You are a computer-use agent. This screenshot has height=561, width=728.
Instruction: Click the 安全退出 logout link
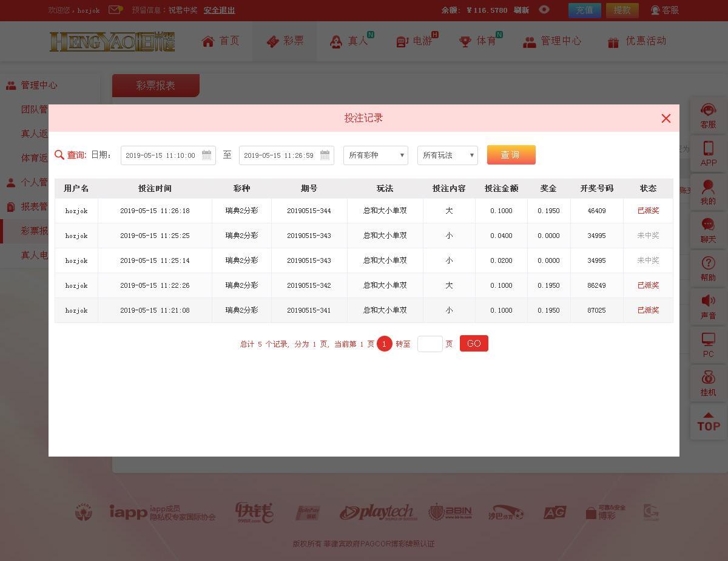pyautogui.click(x=219, y=10)
